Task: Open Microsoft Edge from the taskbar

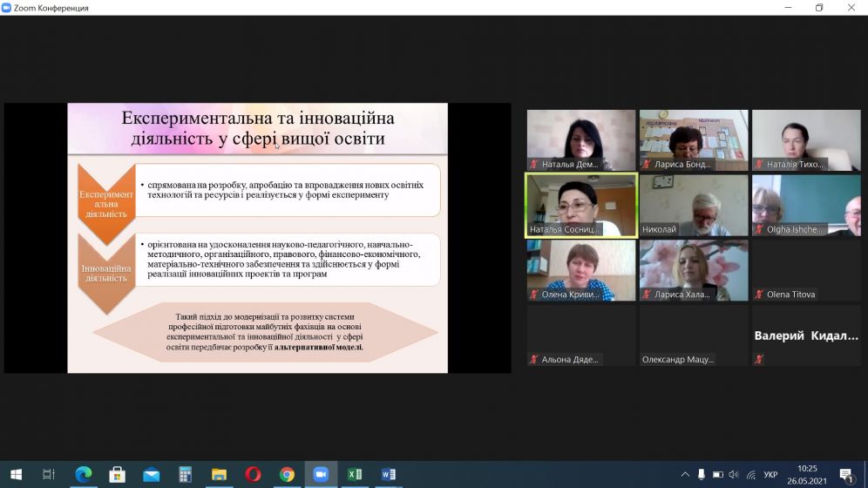Action: click(84, 474)
